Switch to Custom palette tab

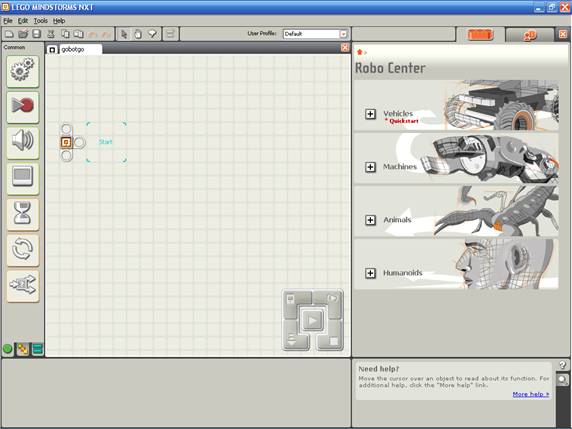[37, 349]
